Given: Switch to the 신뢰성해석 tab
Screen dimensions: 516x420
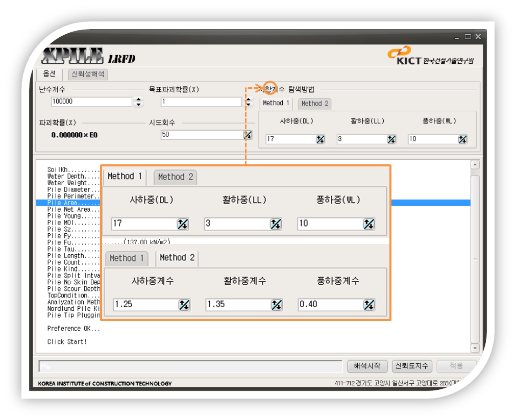Looking at the screenshot, I should pyautogui.click(x=88, y=74).
